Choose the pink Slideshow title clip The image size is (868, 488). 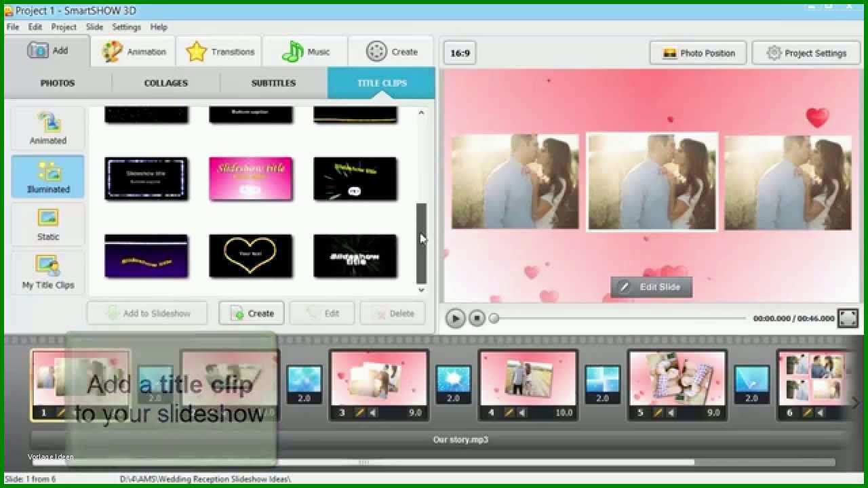251,179
